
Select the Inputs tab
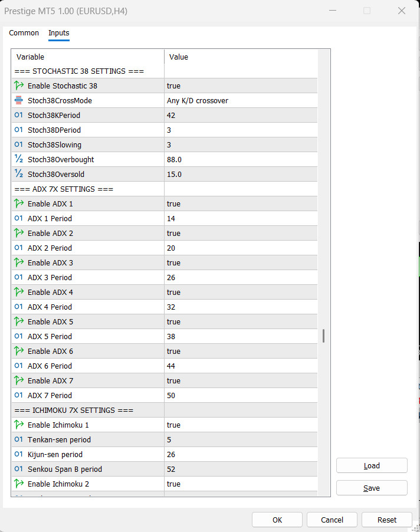pyautogui.click(x=58, y=33)
